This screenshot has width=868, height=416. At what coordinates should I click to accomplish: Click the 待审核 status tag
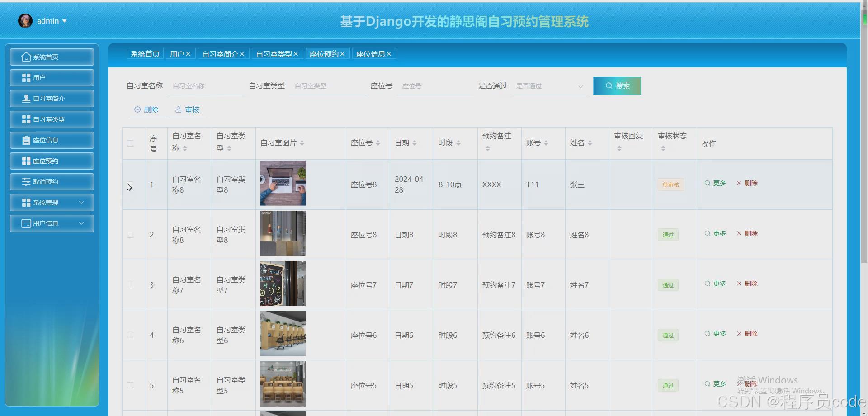[671, 184]
